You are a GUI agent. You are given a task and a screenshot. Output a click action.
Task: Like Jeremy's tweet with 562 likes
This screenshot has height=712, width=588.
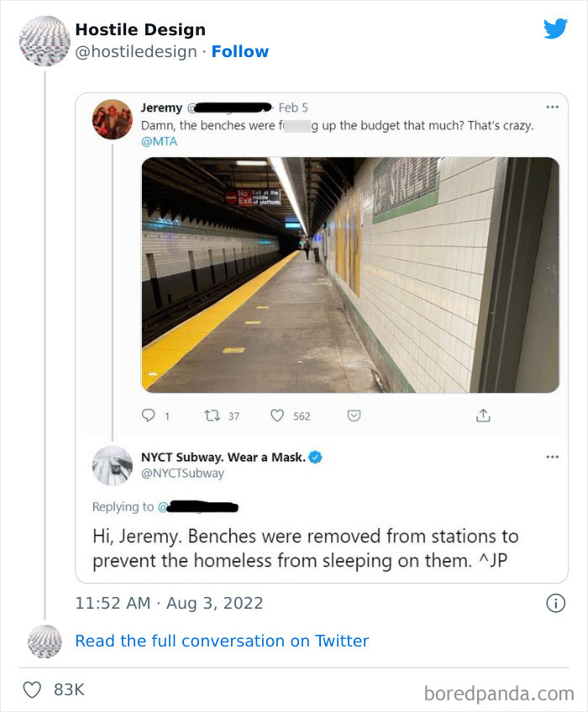tap(277, 416)
